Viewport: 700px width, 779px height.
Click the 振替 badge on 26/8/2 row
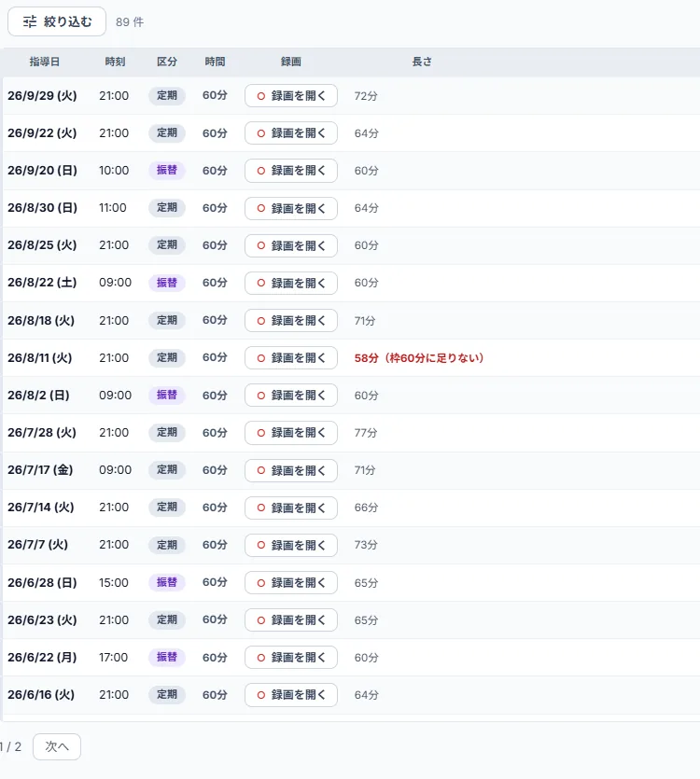[166, 395]
